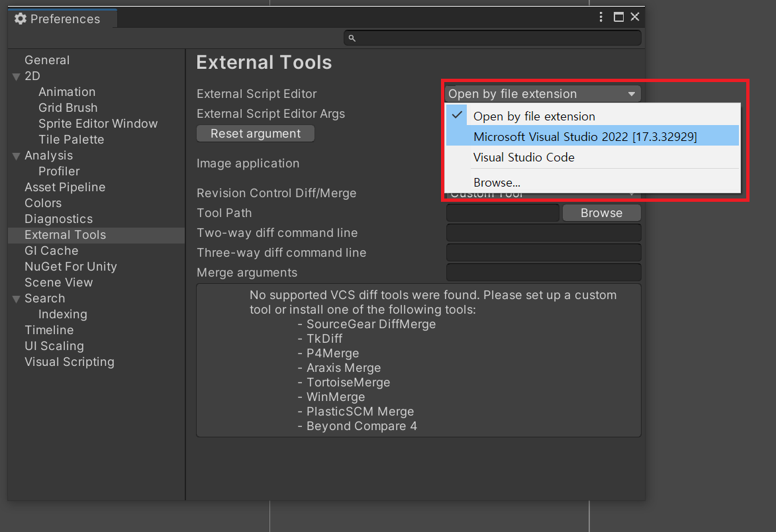Click the SourceGear DiffMerge list entry
This screenshot has width=776, height=532.
pos(371,324)
